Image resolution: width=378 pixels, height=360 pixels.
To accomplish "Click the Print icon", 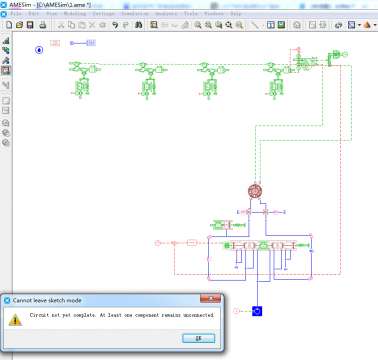I will tap(43, 25).
